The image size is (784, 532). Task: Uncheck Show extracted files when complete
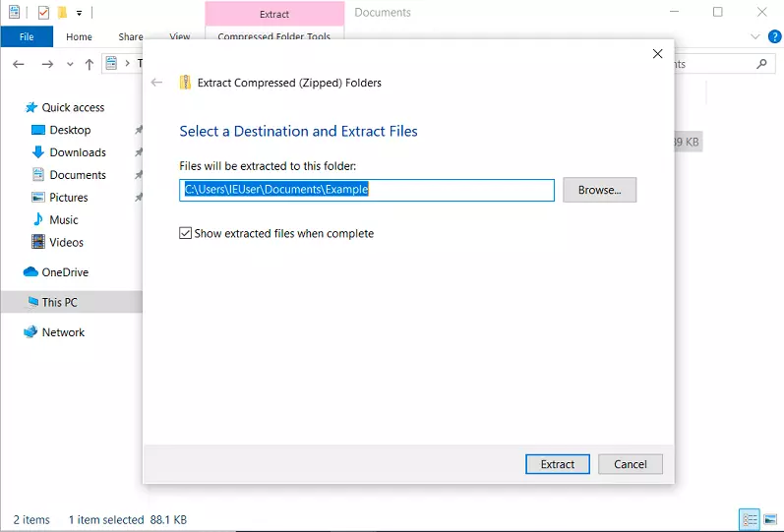tap(185, 233)
